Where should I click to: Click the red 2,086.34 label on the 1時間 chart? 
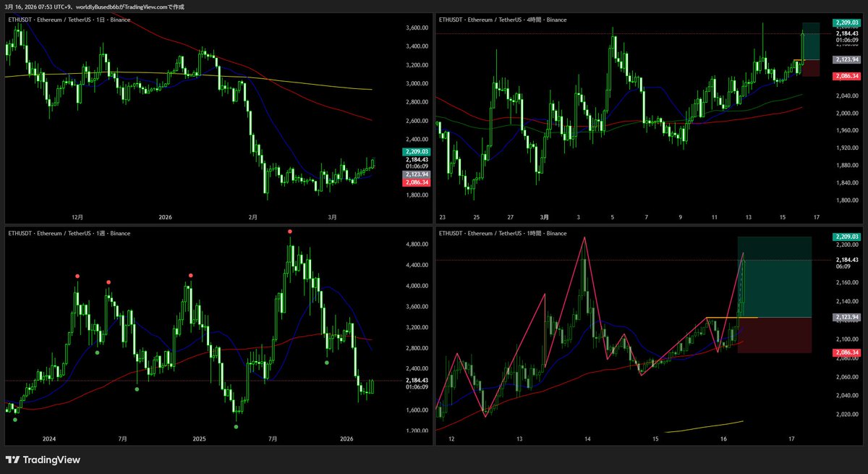(846, 352)
